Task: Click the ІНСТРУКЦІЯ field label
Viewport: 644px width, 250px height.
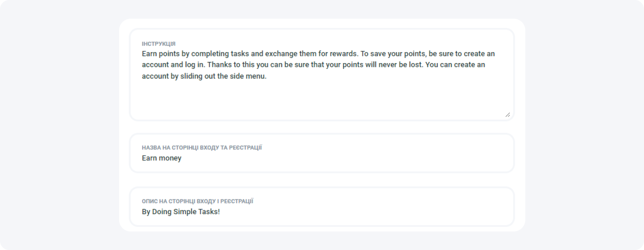Action: coord(158,44)
